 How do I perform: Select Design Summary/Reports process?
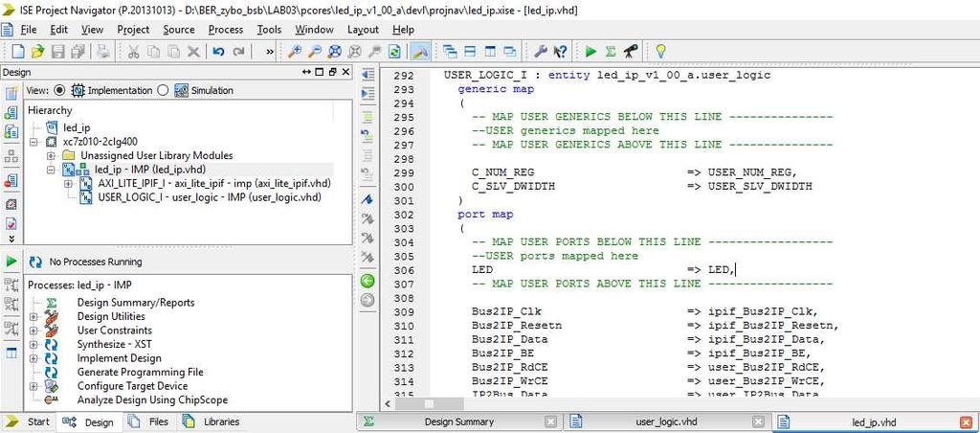pos(136,303)
